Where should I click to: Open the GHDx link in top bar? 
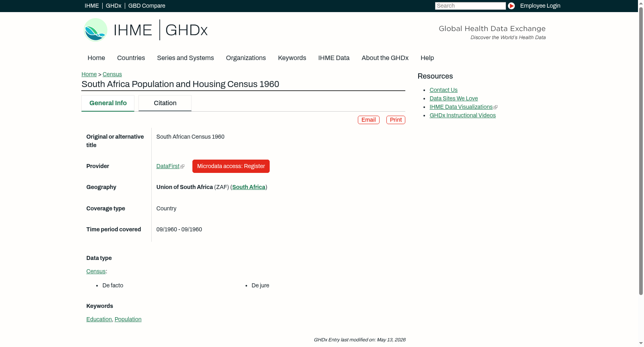click(x=114, y=6)
